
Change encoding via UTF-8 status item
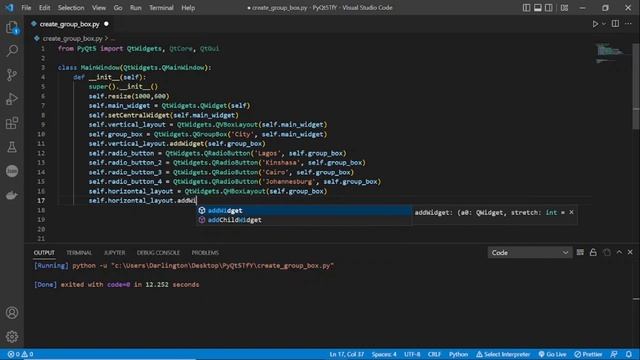coord(412,354)
